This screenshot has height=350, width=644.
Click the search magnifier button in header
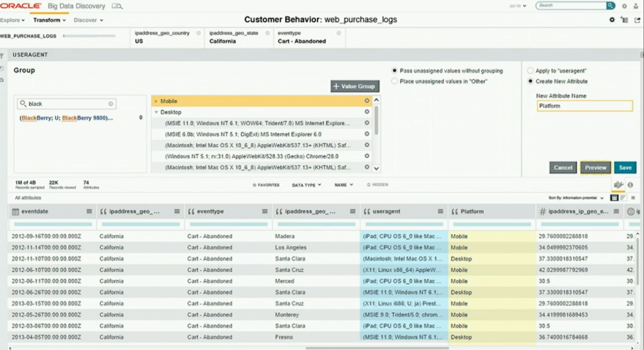click(x=610, y=6)
